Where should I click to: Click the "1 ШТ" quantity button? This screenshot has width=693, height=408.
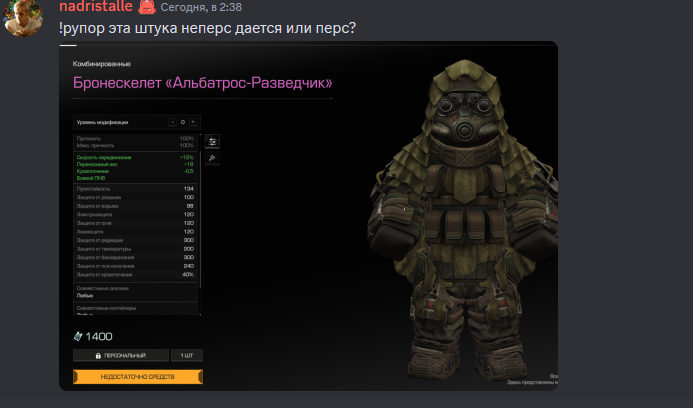(x=187, y=355)
